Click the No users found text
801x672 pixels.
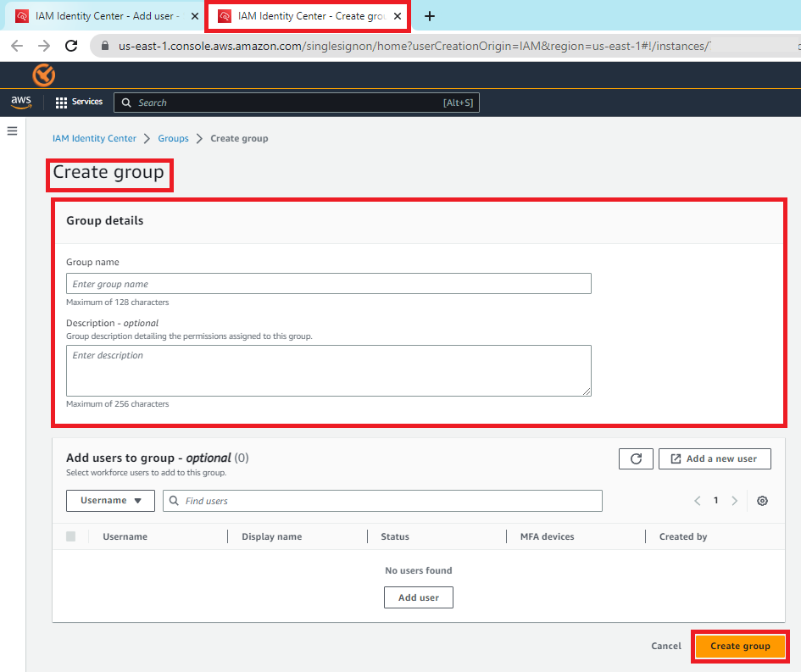click(419, 570)
